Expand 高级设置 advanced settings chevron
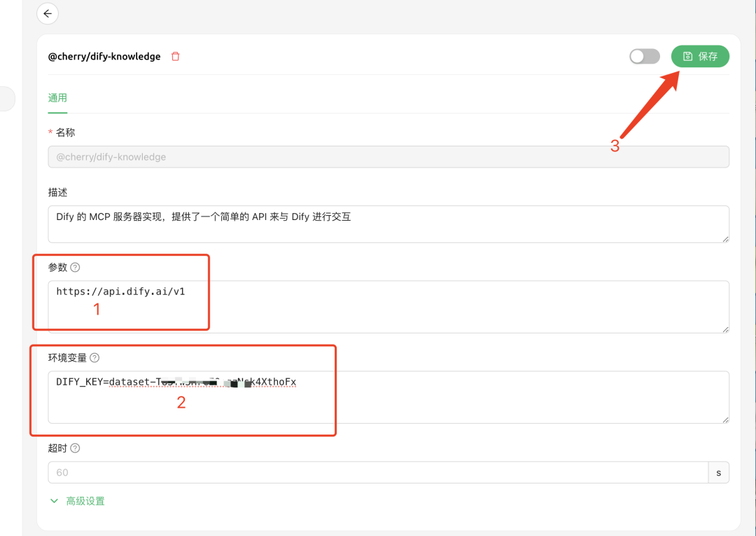Image resolution: width=756 pixels, height=536 pixels. click(x=54, y=501)
